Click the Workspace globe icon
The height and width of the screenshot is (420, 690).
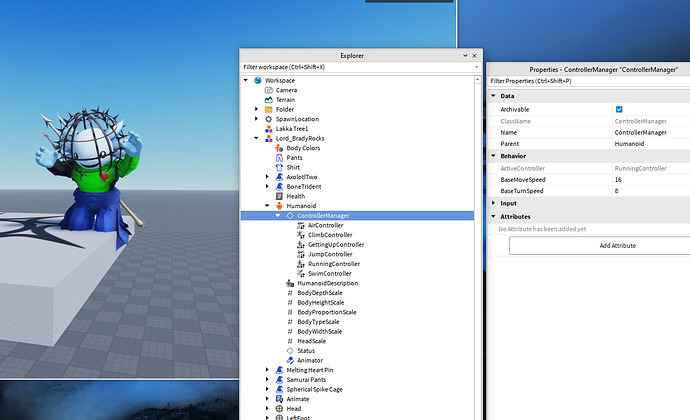click(258, 80)
